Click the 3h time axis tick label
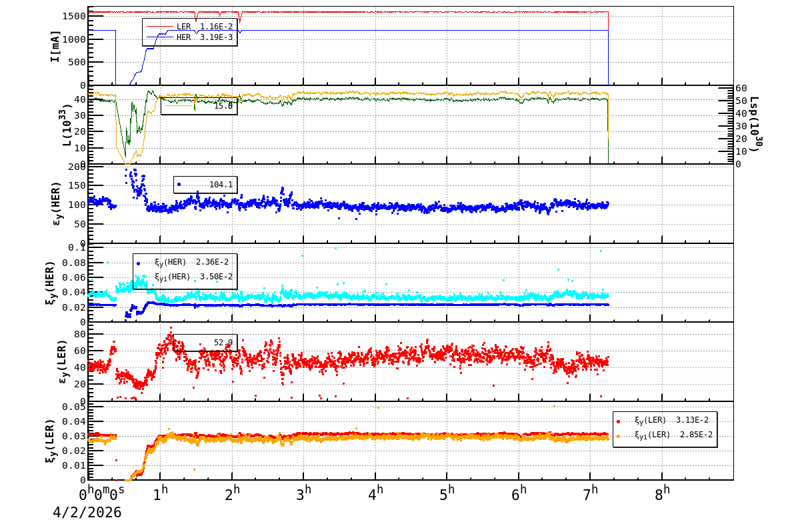Viewport: 800px width, 532px height. (303, 494)
